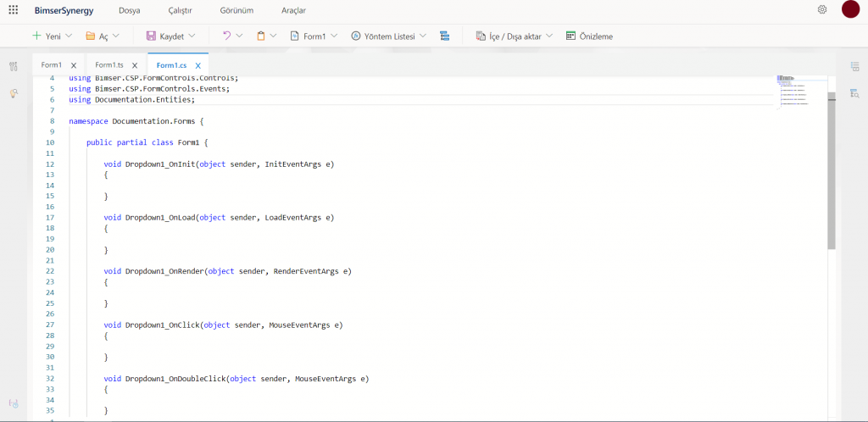Open settings via the gear icon
The image size is (868, 422).
[821, 10]
